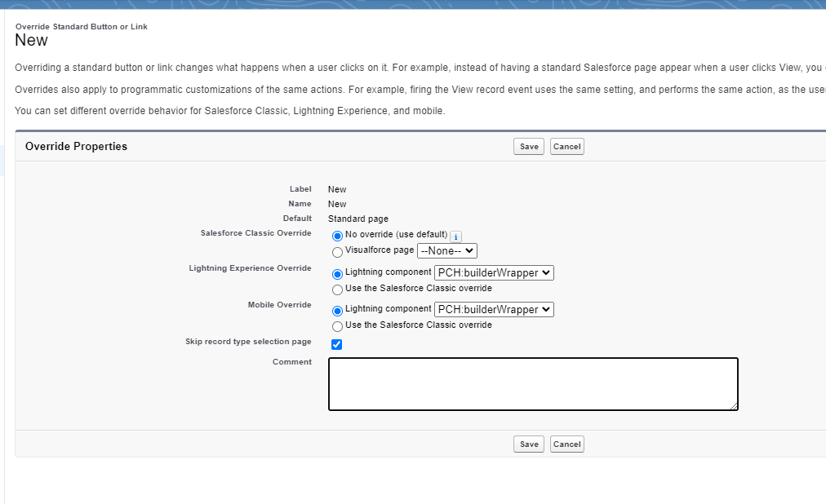Image resolution: width=826 pixels, height=504 pixels.
Task: Pick Salesforce Classic override under Mobile Override
Action: click(338, 326)
